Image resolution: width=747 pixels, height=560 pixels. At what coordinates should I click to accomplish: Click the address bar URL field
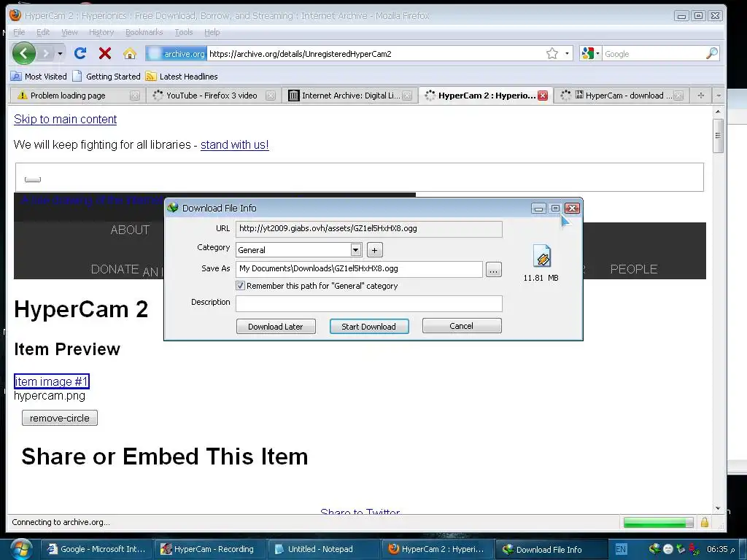pos(376,54)
